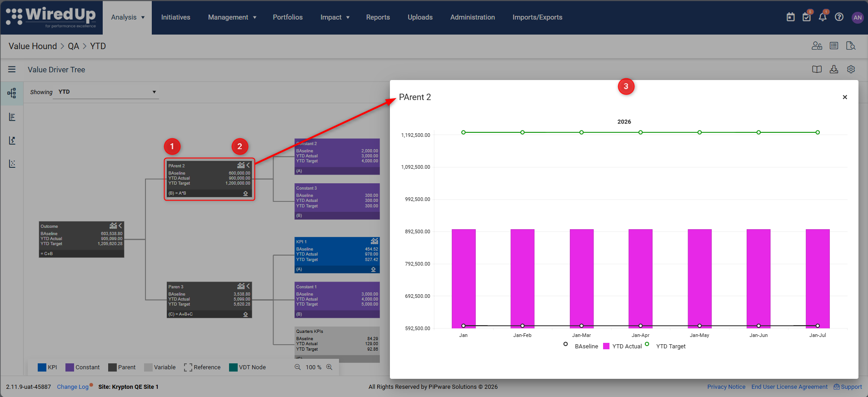Open End User License Agreement link
The width and height of the screenshot is (868, 397).
[789, 387]
